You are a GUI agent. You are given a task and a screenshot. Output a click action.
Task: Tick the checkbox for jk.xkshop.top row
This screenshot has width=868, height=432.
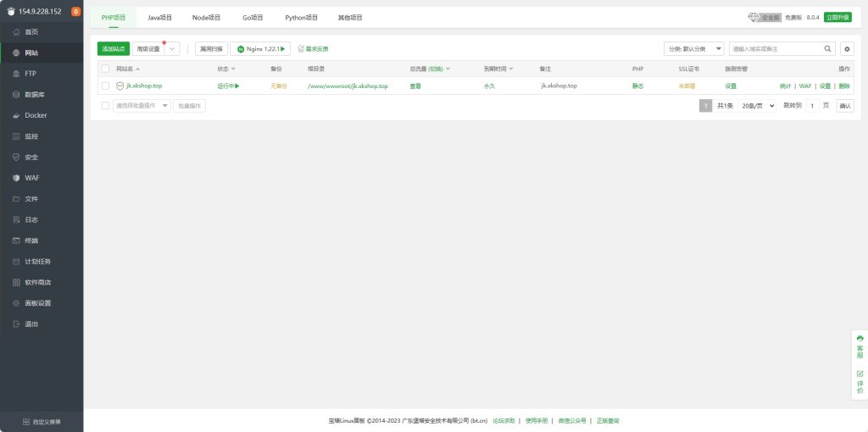(x=106, y=86)
